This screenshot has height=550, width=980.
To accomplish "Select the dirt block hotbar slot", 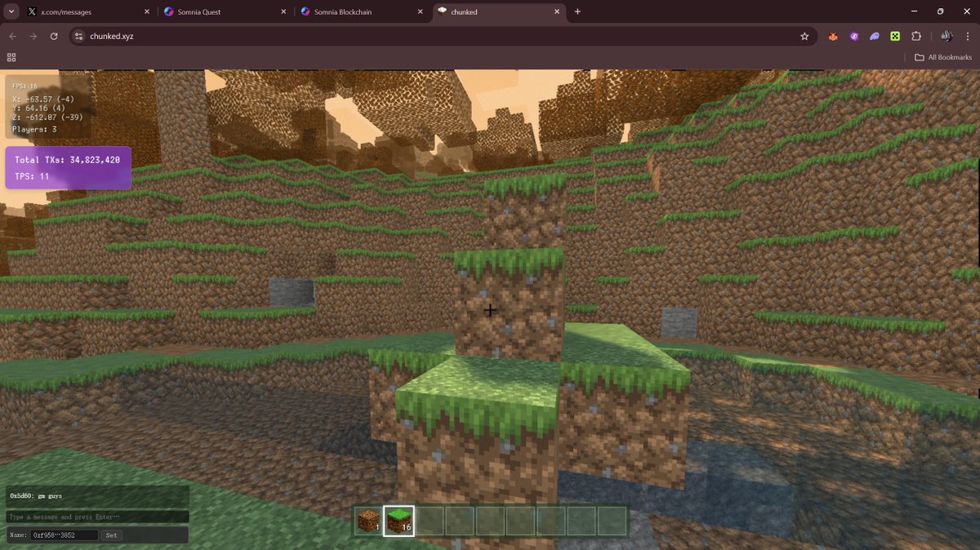I will (368, 521).
